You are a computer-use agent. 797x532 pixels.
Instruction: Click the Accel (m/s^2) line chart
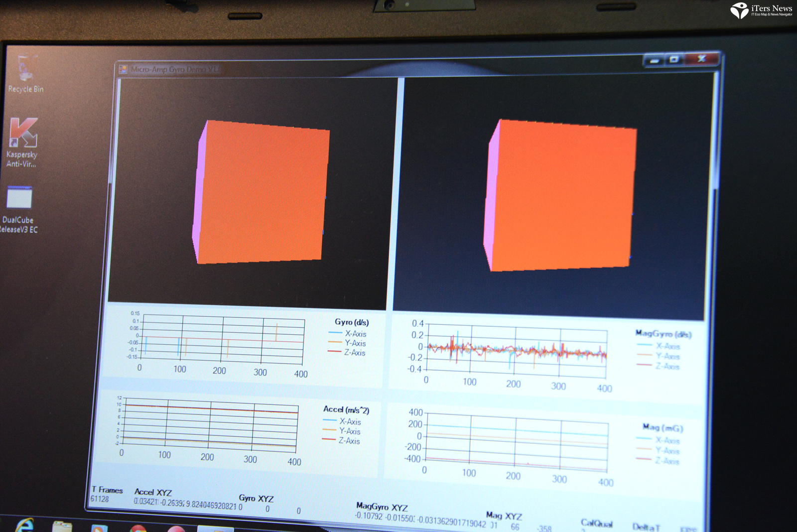[x=211, y=422]
